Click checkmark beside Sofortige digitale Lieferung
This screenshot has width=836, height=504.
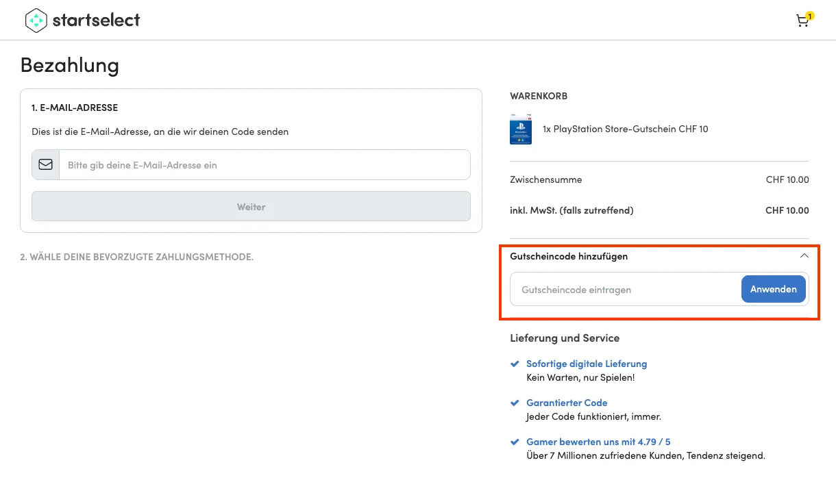coord(515,364)
